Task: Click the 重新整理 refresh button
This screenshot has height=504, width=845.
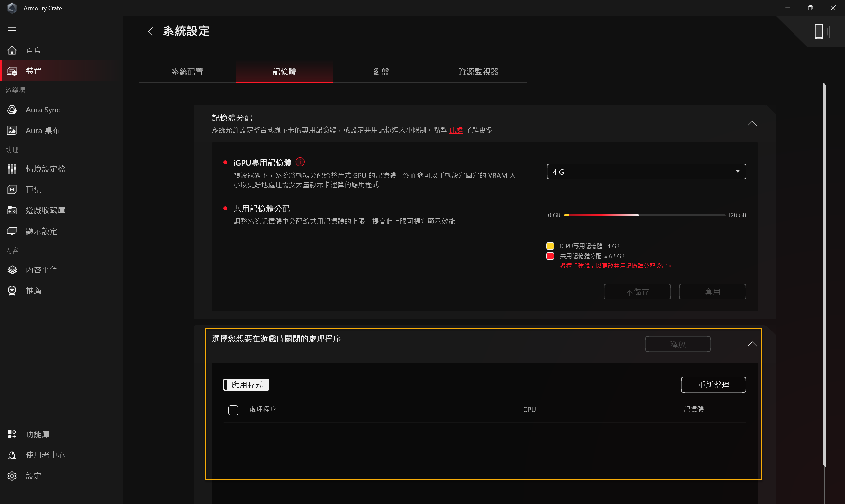Action: (x=713, y=385)
